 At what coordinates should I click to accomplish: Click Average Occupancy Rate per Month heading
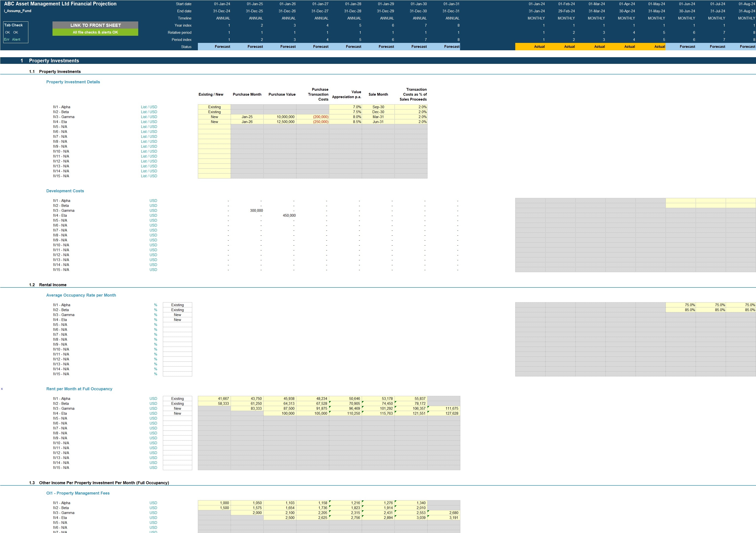[x=81, y=295]
